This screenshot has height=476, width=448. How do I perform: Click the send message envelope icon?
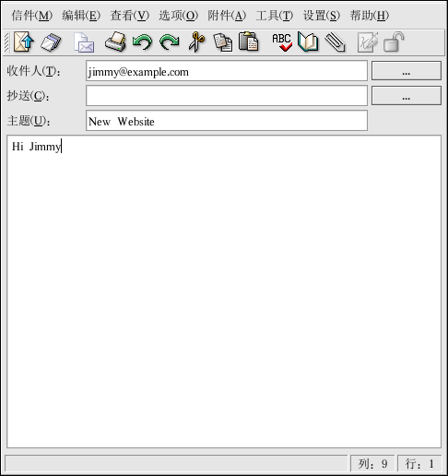click(24, 42)
